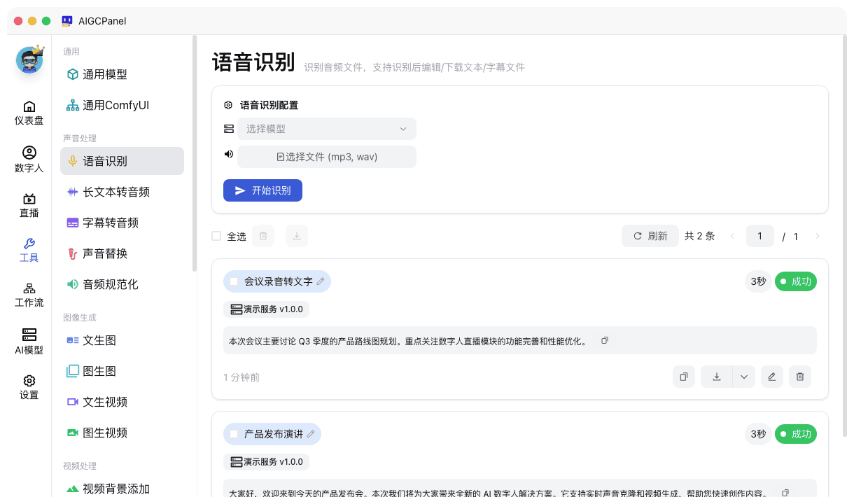Open the AI模型 section
This screenshot has width=854, height=504.
[x=29, y=341]
